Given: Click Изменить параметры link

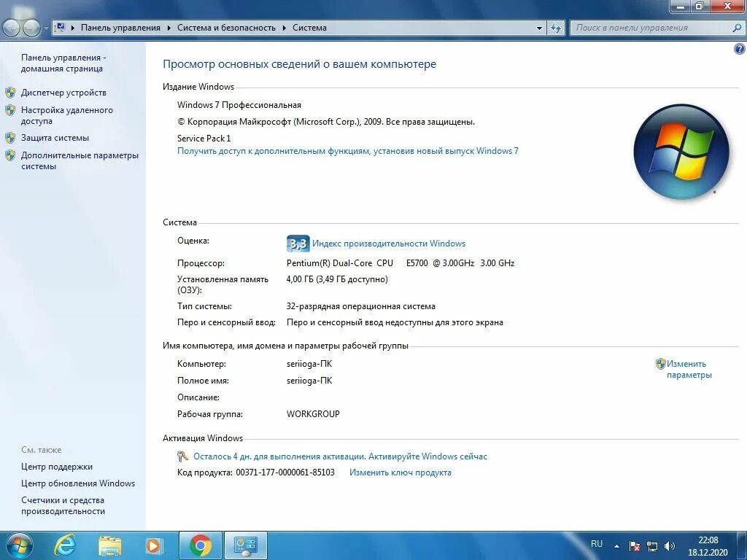Looking at the screenshot, I should click(x=689, y=369).
